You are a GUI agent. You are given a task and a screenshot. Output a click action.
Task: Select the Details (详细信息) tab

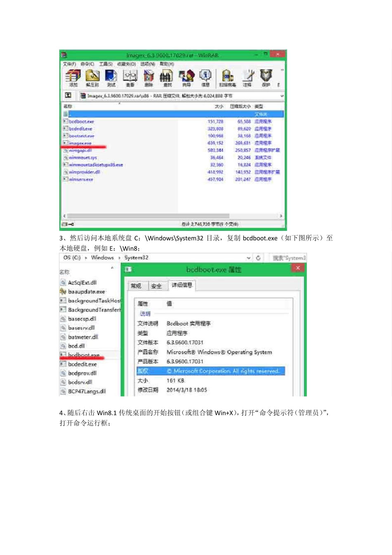[x=182, y=285]
